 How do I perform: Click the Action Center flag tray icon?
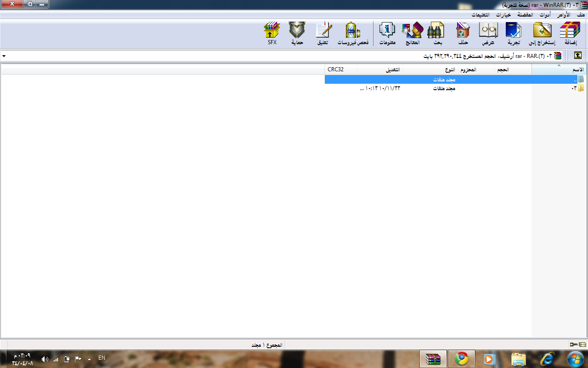[x=78, y=359]
